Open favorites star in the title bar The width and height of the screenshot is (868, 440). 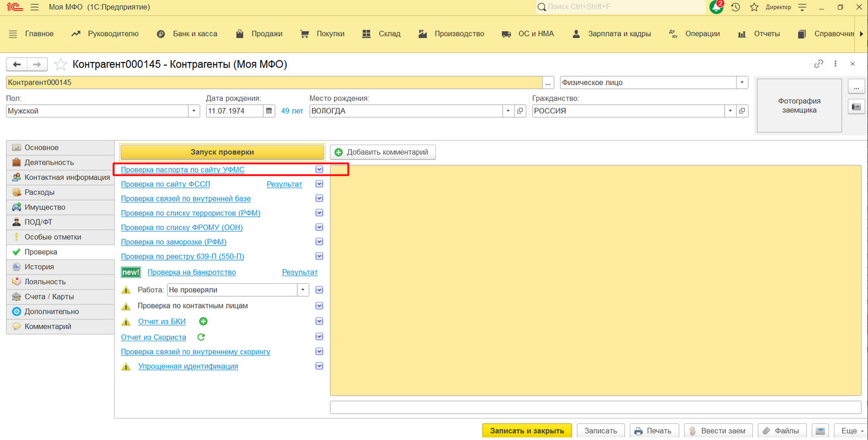754,7
